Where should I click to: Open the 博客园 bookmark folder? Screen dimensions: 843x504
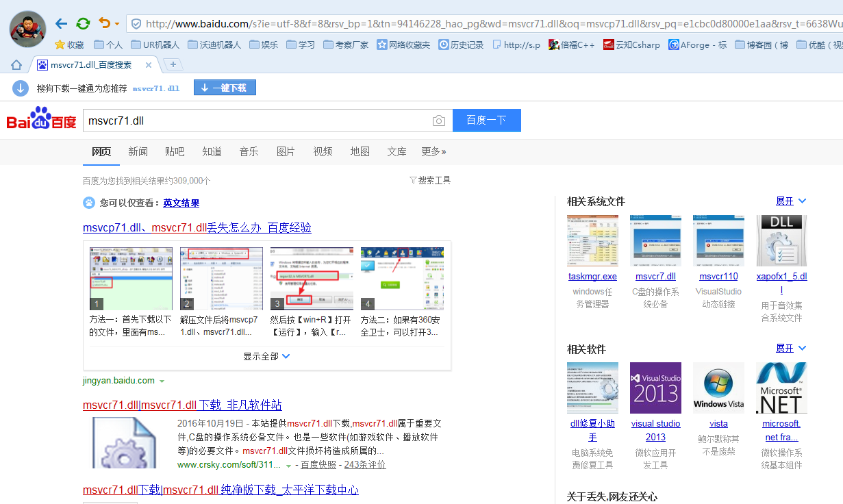pyautogui.click(x=762, y=45)
